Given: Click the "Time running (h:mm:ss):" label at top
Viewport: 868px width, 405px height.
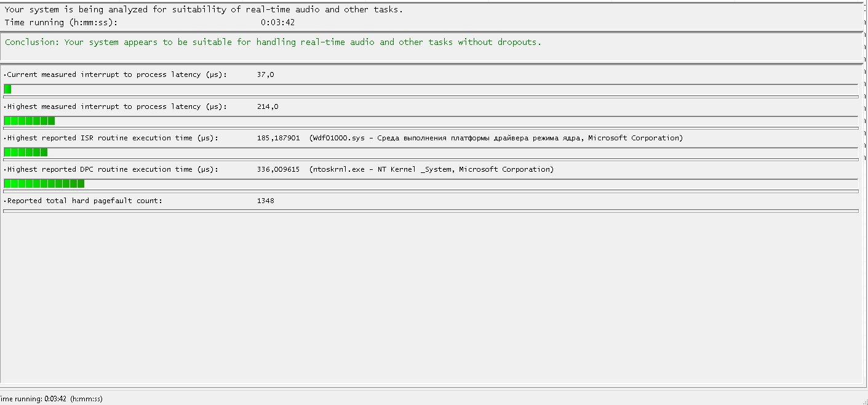Looking at the screenshot, I should (61, 23).
